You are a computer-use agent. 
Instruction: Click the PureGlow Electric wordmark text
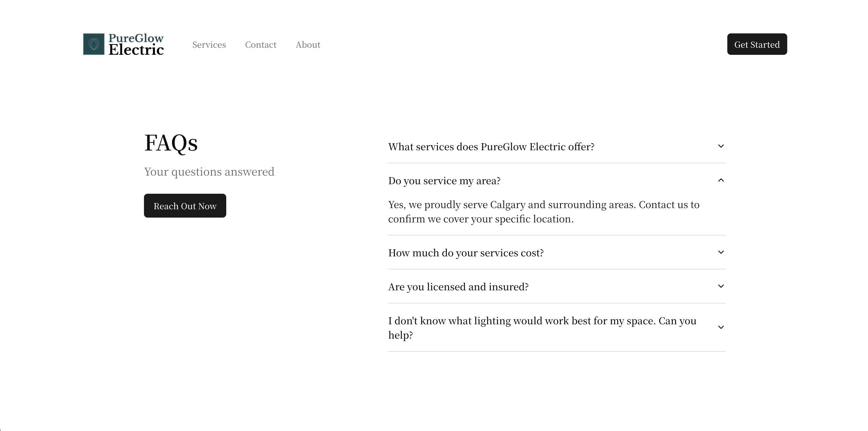(136, 44)
